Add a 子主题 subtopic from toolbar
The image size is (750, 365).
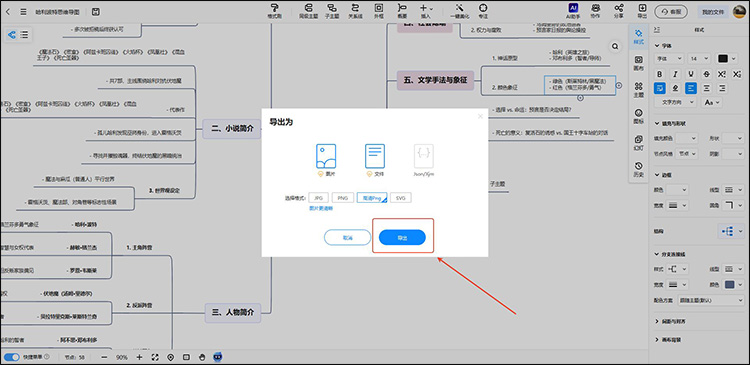331,11
